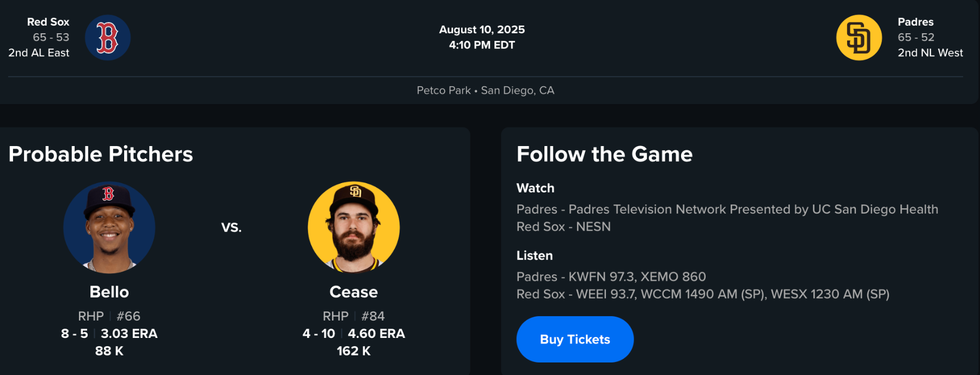Image resolution: width=980 pixels, height=375 pixels.
Task: Click the Red Sox - NESN broadcast line
Action: pyautogui.click(x=563, y=227)
